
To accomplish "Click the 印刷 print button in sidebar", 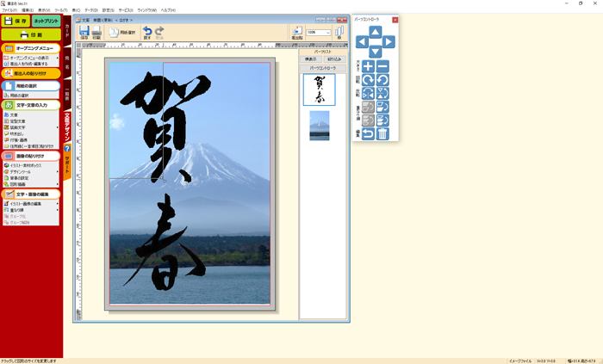I will pos(30,34).
